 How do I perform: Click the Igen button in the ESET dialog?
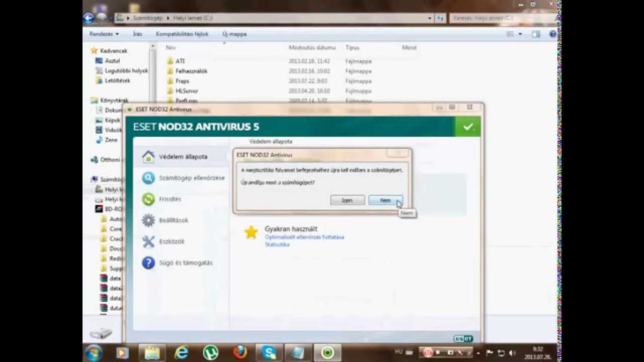pos(347,200)
